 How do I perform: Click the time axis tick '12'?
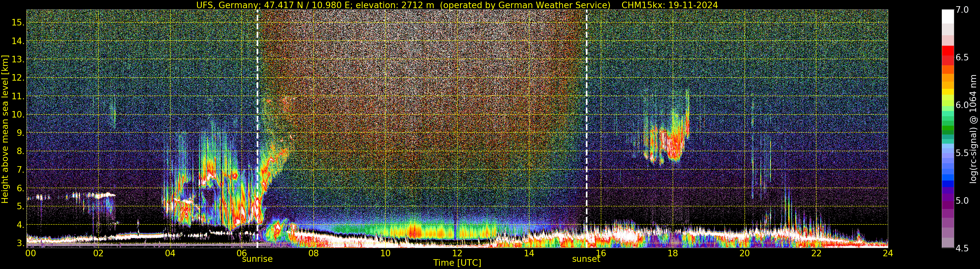click(x=457, y=253)
